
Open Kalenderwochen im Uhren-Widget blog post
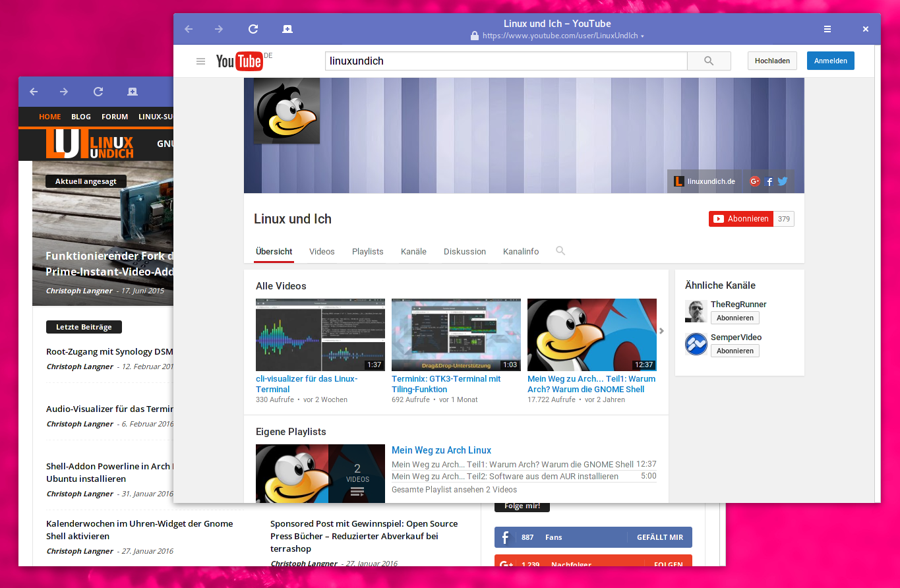[139, 530]
